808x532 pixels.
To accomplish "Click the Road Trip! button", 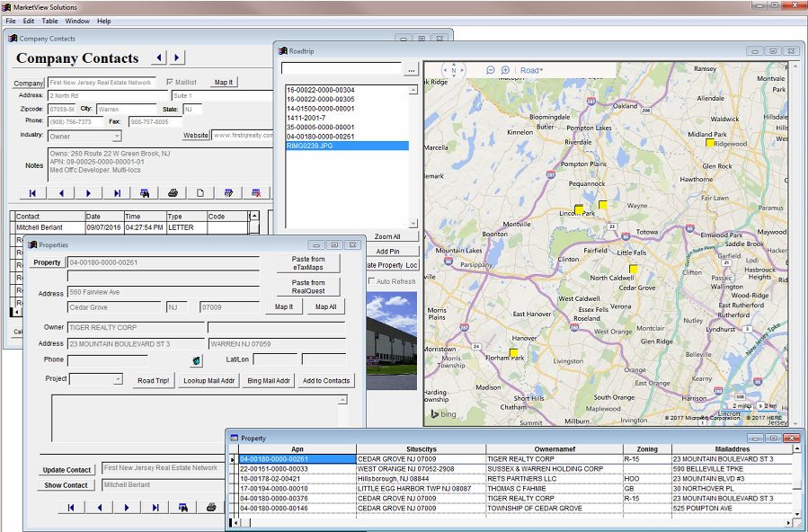I will point(153,381).
